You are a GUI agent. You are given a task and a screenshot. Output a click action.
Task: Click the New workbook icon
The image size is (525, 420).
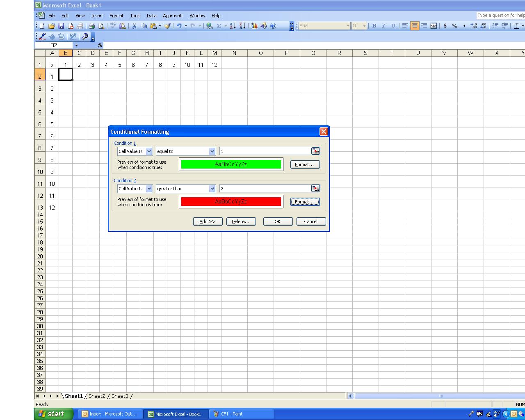click(42, 26)
